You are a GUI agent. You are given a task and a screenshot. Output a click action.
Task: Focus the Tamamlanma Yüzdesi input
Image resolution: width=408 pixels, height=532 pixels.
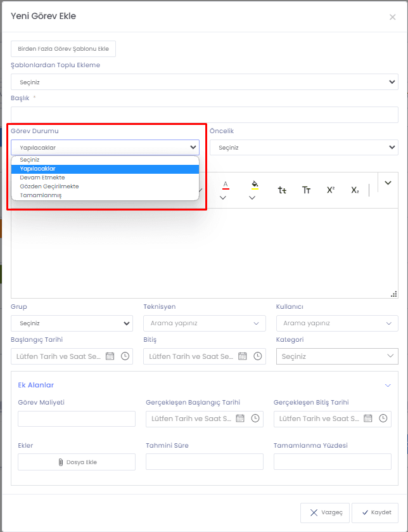pos(333,462)
